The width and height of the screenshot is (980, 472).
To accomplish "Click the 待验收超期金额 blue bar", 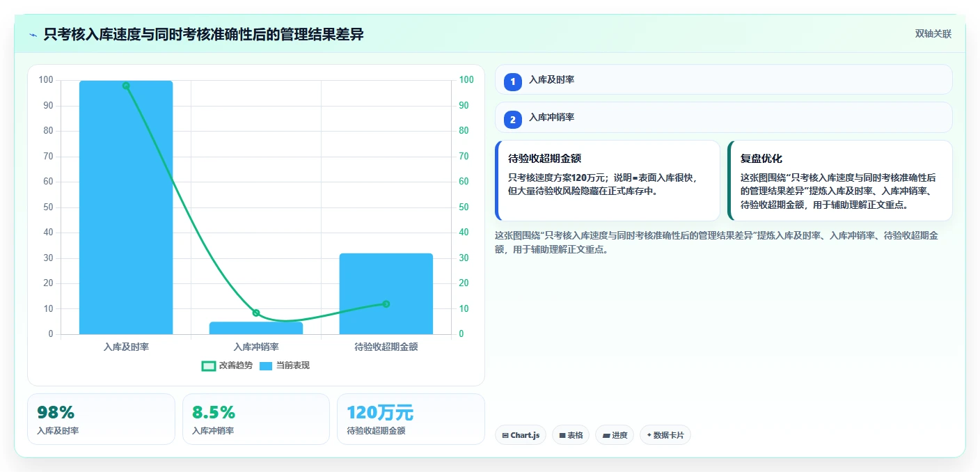I will point(386,294).
